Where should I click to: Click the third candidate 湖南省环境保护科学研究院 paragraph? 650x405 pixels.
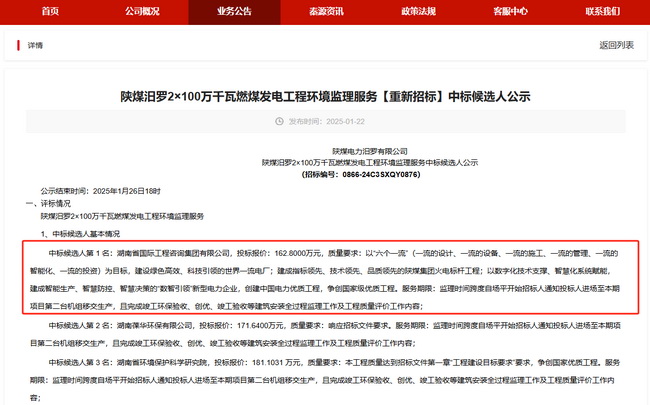pyautogui.click(x=325, y=376)
